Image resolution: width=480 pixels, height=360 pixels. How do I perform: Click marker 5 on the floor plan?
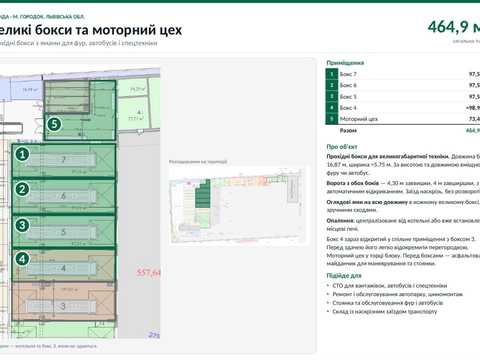(54, 124)
